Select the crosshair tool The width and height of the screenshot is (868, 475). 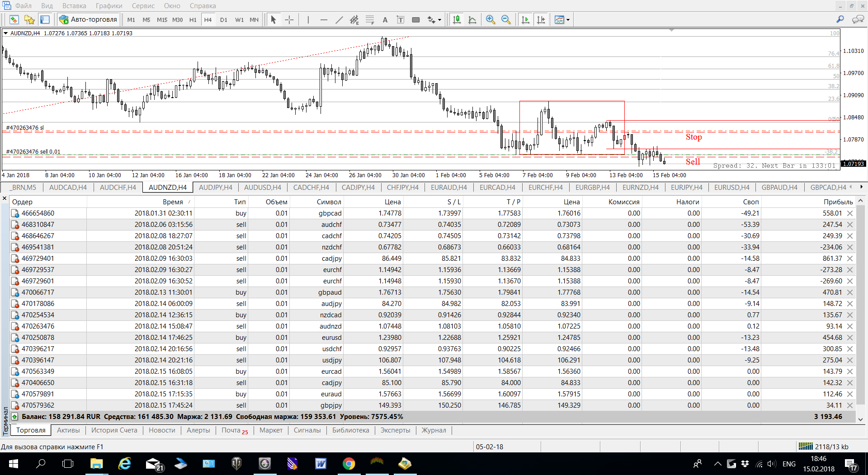coord(289,19)
